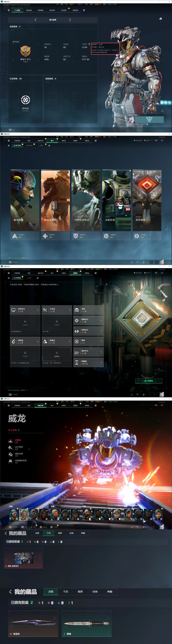
Task: Open the 技术中心 technology center facility
Action: pyautogui.click(x=25, y=310)
